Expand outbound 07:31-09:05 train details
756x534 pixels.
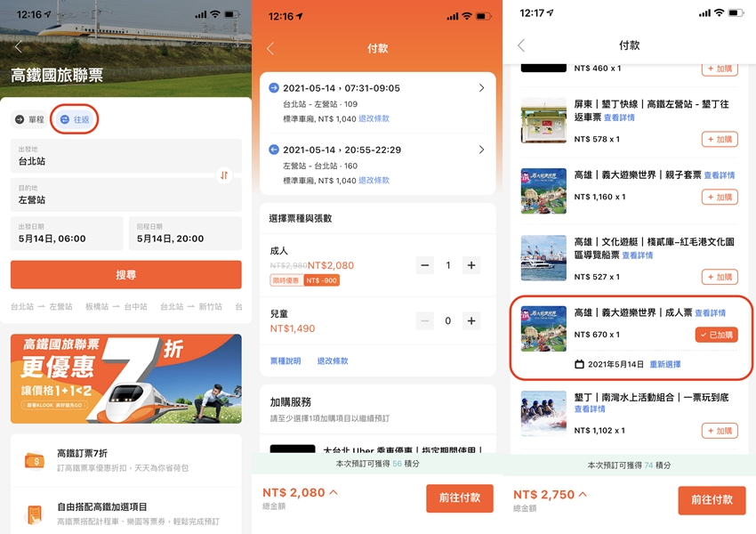click(x=481, y=88)
